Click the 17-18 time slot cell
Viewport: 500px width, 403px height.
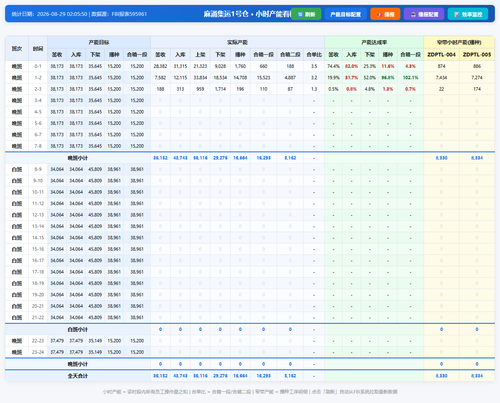point(38,272)
